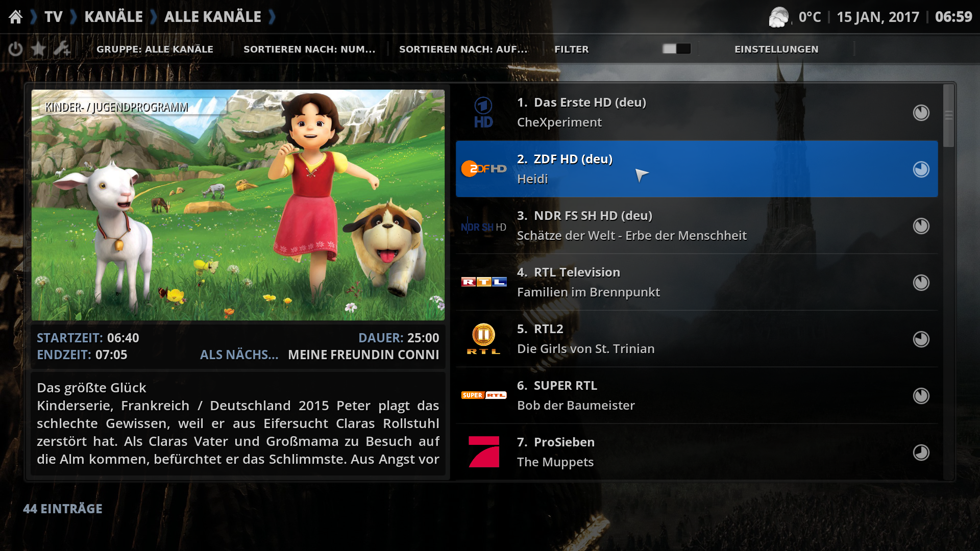Viewport: 980px width, 551px height.
Task: Open Gruppe: Alle Kanäle selector
Action: 155,49
